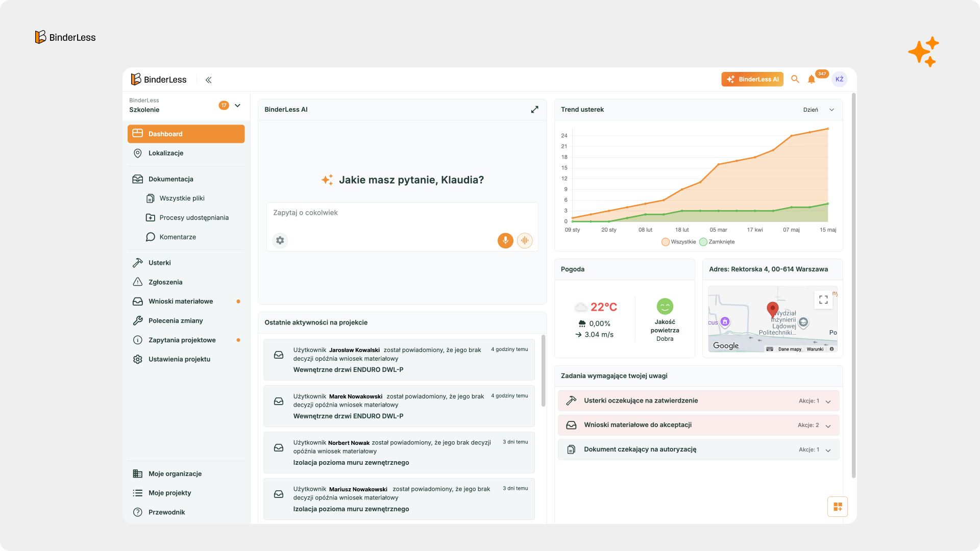This screenshot has height=551, width=980.
Task: Expand the map to fullscreen
Action: (x=823, y=299)
